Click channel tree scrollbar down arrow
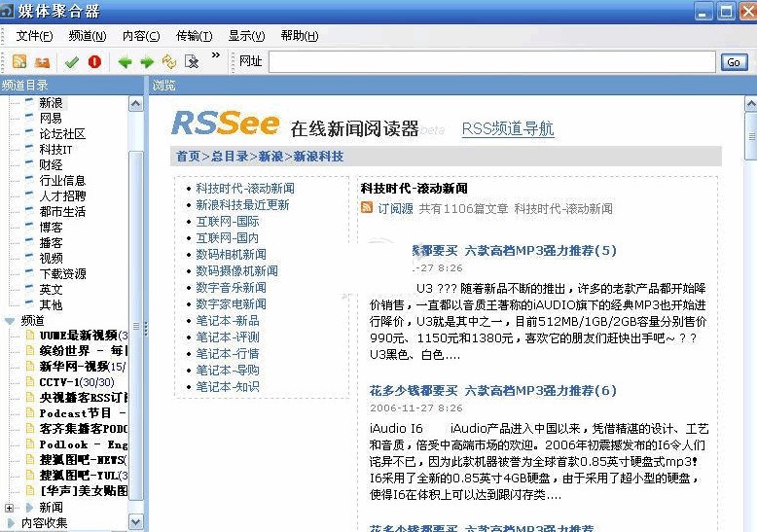Viewport: 757px width, 532px height. point(136,522)
